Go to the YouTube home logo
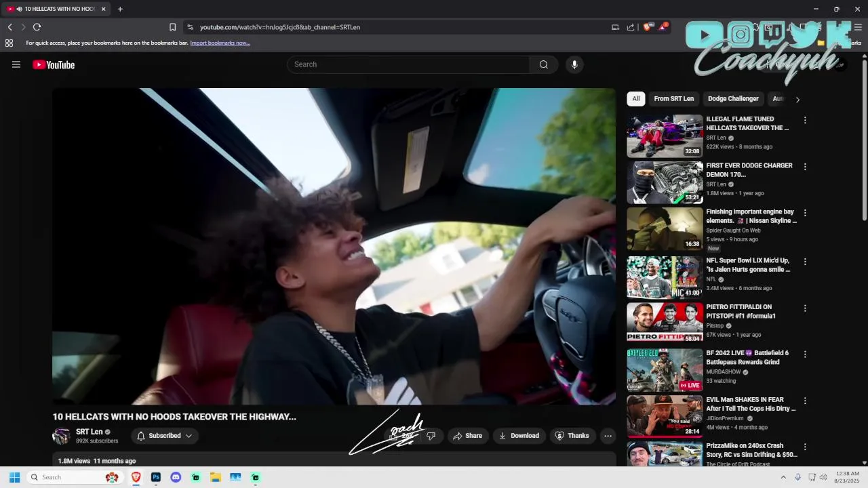Image resolution: width=868 pixels, height=488 pixels. pos(54,64)
